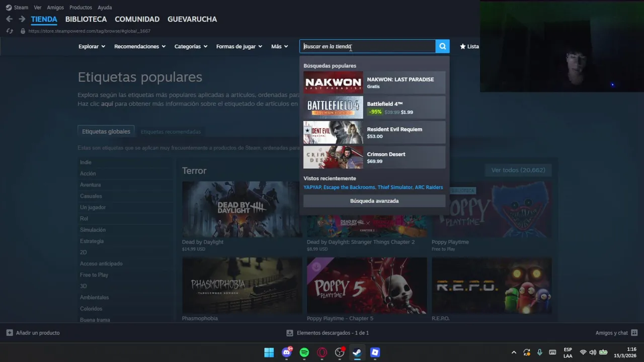Open Thief Simulator recent link

tap(395, 188)
